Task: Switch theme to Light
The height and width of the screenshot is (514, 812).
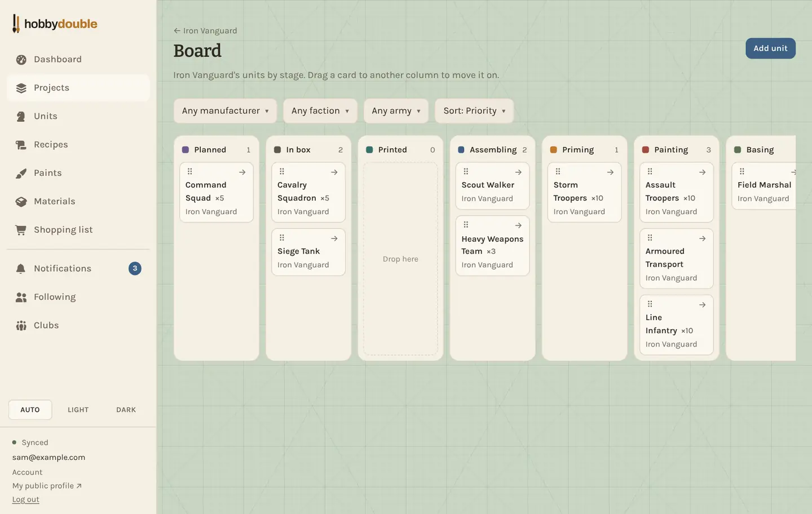Action: click(78, 410)
